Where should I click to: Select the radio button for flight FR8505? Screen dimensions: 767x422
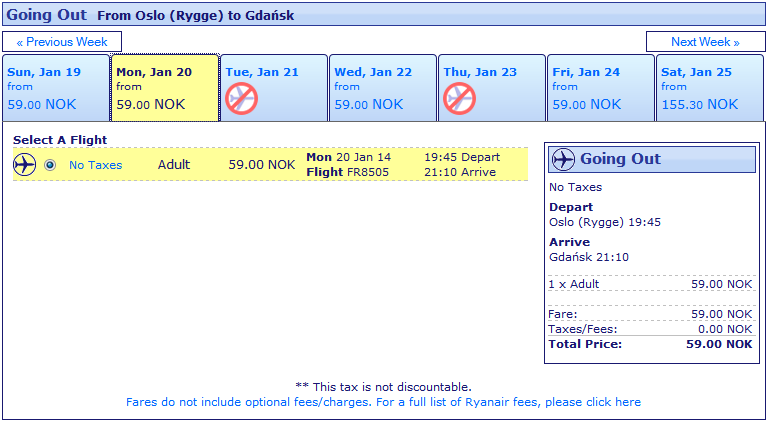point(50,165)
